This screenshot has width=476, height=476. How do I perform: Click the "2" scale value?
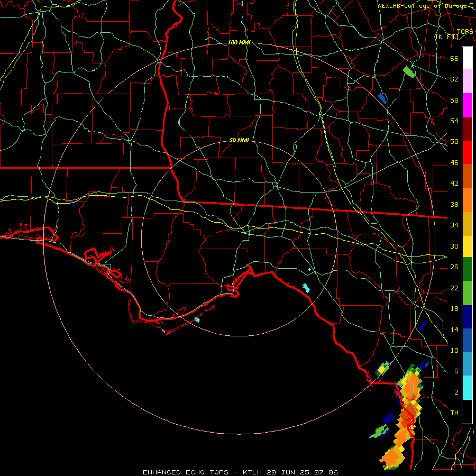pos(456,392)
